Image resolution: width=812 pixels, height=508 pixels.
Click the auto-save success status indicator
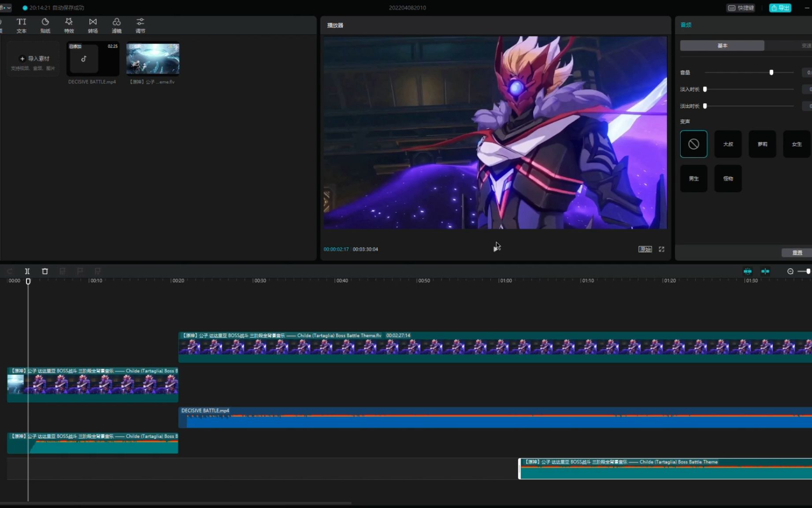click(53, 7)
